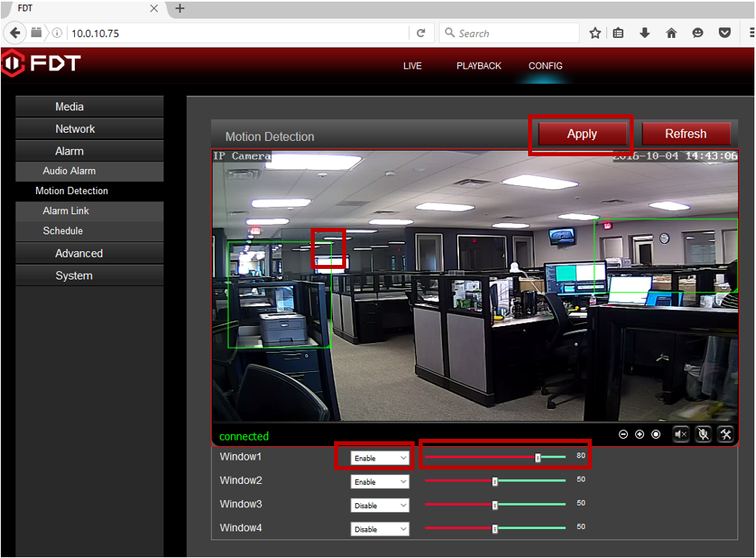Go to browser home page icon

click(x=671, y=33)
